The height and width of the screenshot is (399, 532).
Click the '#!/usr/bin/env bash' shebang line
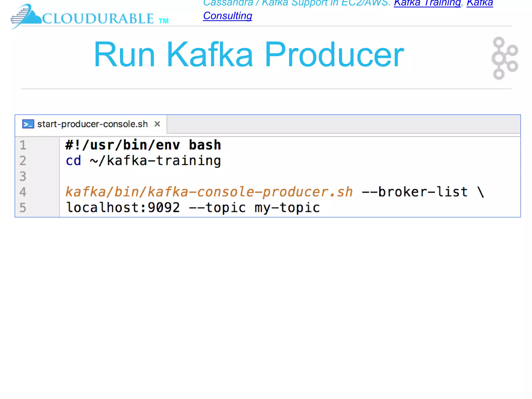point(143,145)
